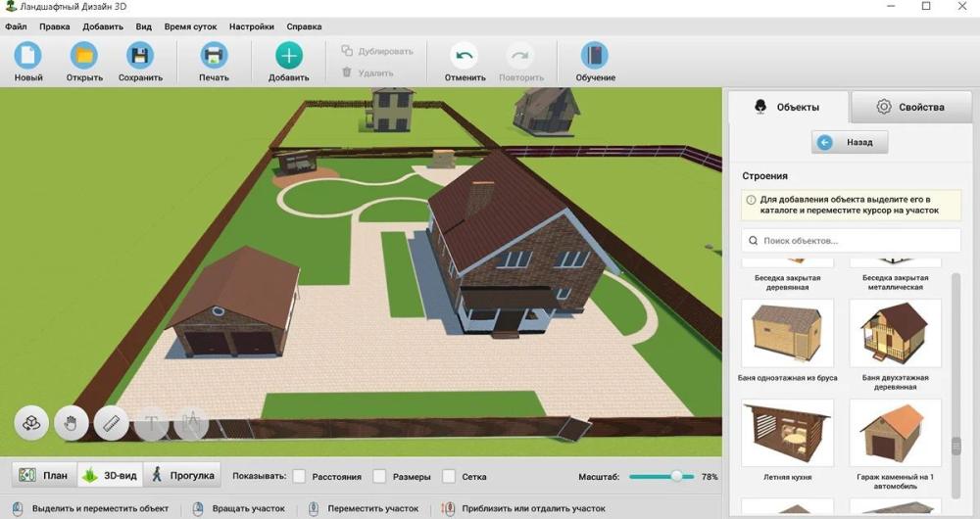Image resolution: width=980 pixels, height=519 pixels.
Task: Open the Обучение tutorial icon
Action: [x=595, y=56]
